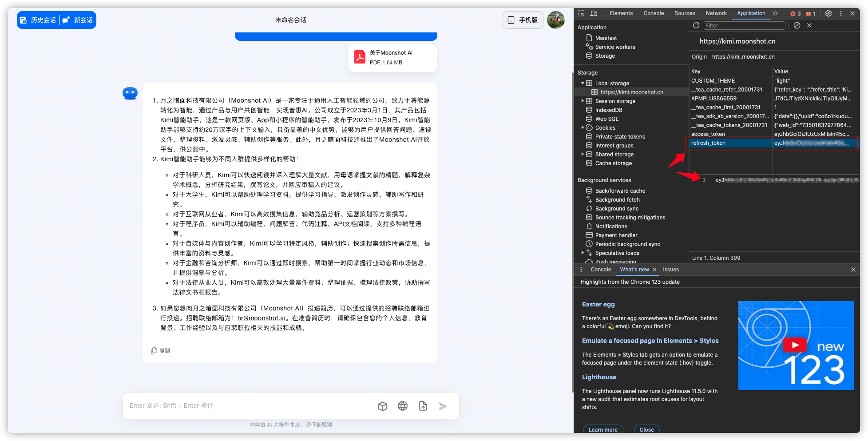Image resolution: width=868 pixels, height=441 pixels.
Task: Open the hr@moonshot.ai email link
Action: point(261,318)
